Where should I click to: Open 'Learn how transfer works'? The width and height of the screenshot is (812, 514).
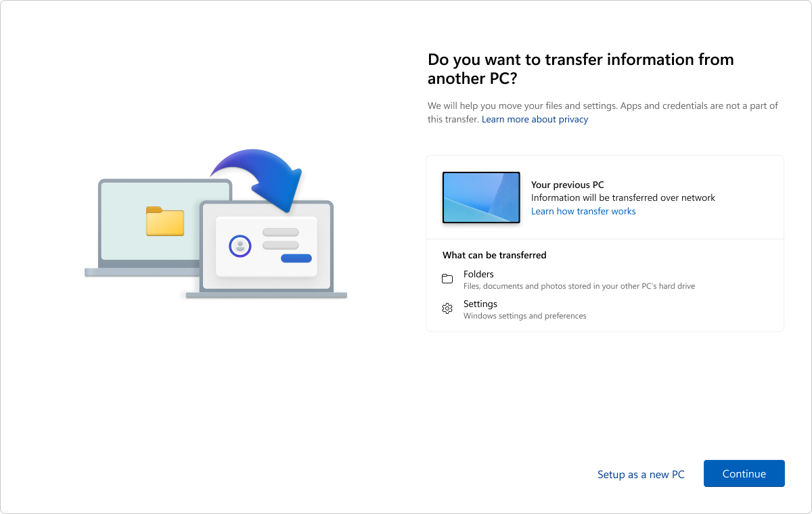pyautogui.click(x=583, y=211)
